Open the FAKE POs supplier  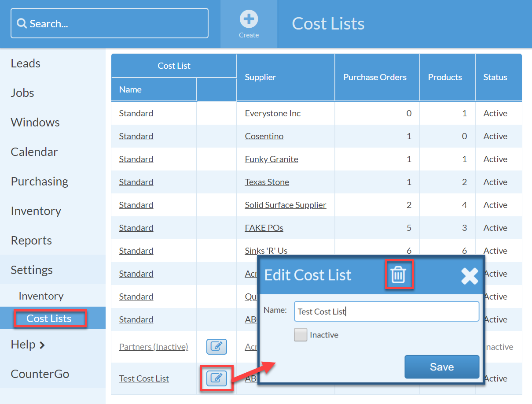[264, 228]
